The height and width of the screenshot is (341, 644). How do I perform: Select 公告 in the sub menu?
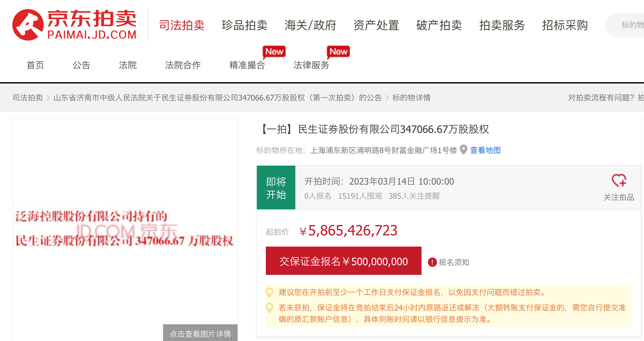click(82, 65)
